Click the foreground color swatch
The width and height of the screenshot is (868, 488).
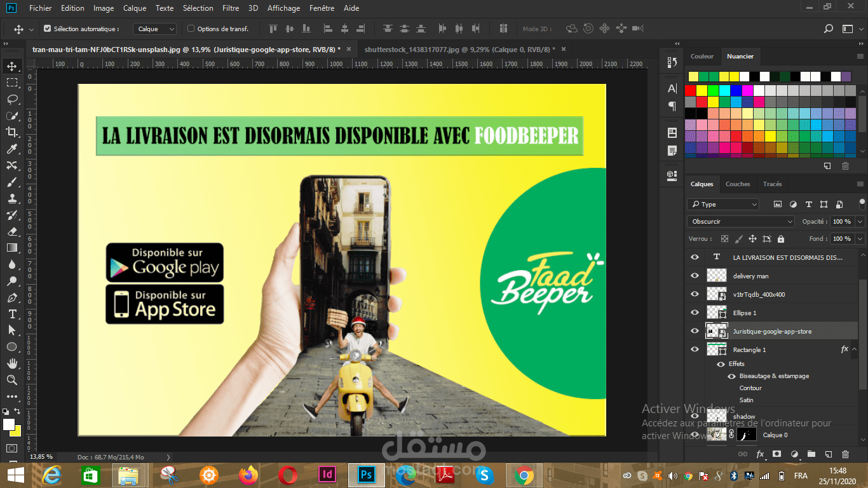click(8, 424)
